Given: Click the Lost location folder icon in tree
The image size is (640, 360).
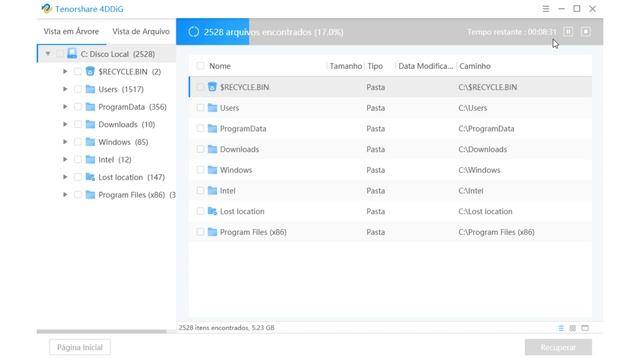Looking at the screenshot, I should (x=90, y=177).
